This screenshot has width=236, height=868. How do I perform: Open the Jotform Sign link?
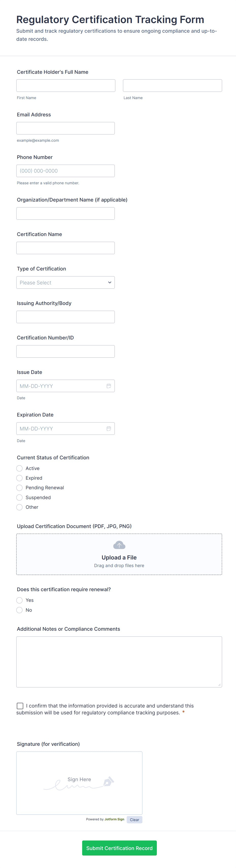point(114,819)
